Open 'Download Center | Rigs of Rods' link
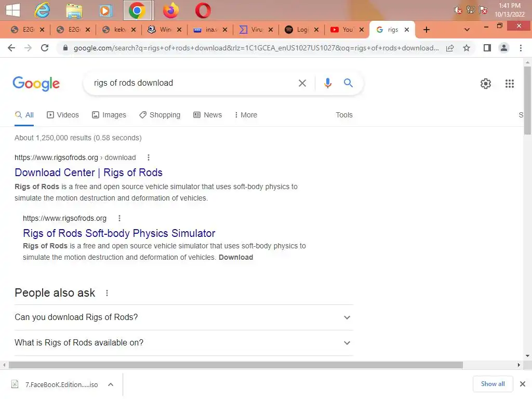 point(88,172)
